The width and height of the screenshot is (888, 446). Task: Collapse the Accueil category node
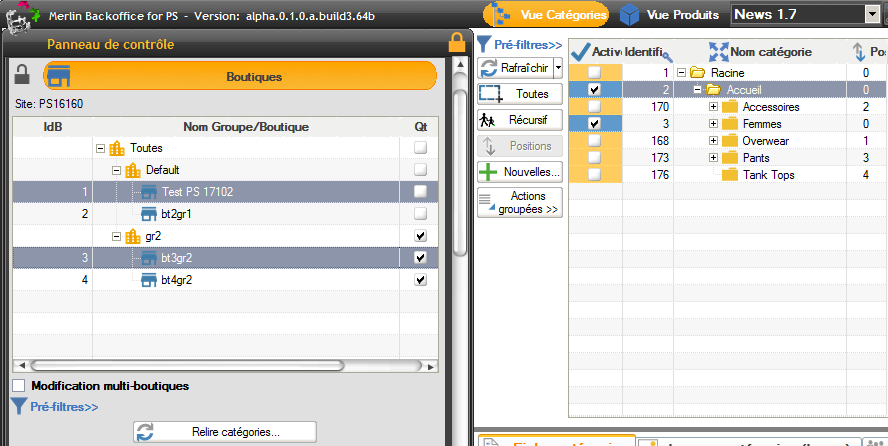click(697, 90)
